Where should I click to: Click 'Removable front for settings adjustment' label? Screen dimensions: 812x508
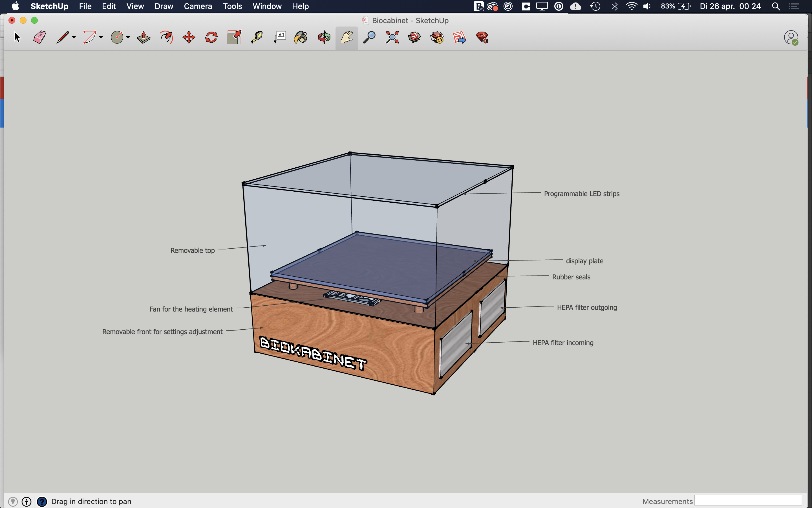(162, 332)
